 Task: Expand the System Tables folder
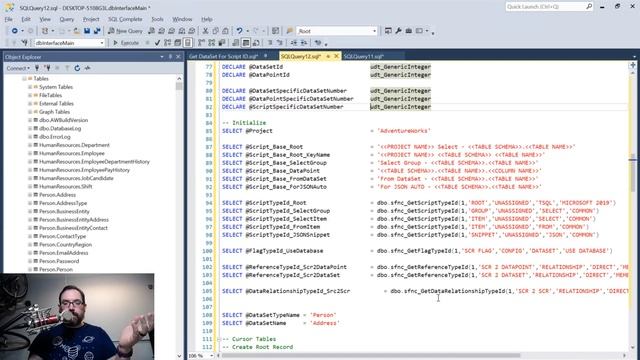pyautogui.click(x=30, y=87)
